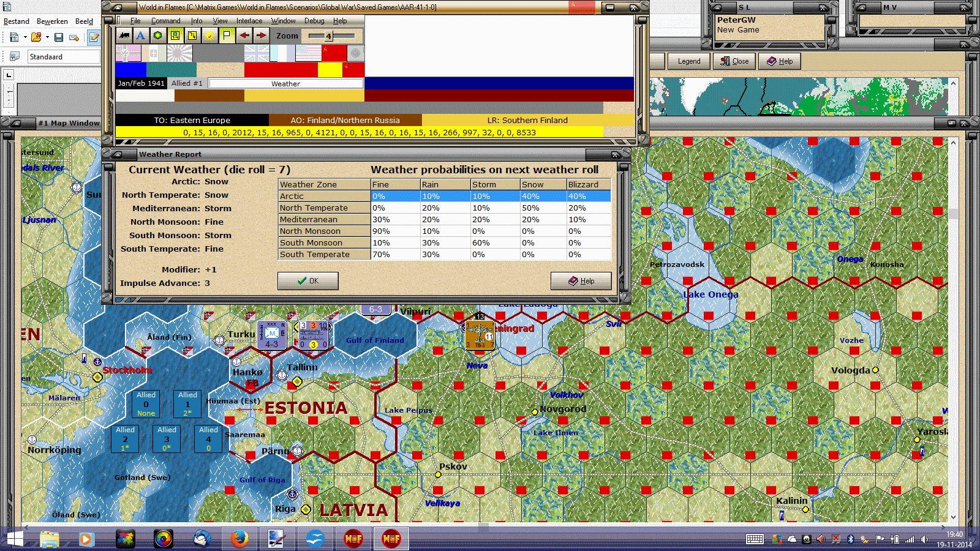The height and width of the screenshot is (551, 980).
Task: Open the Command menu
Action: (166, 21)
